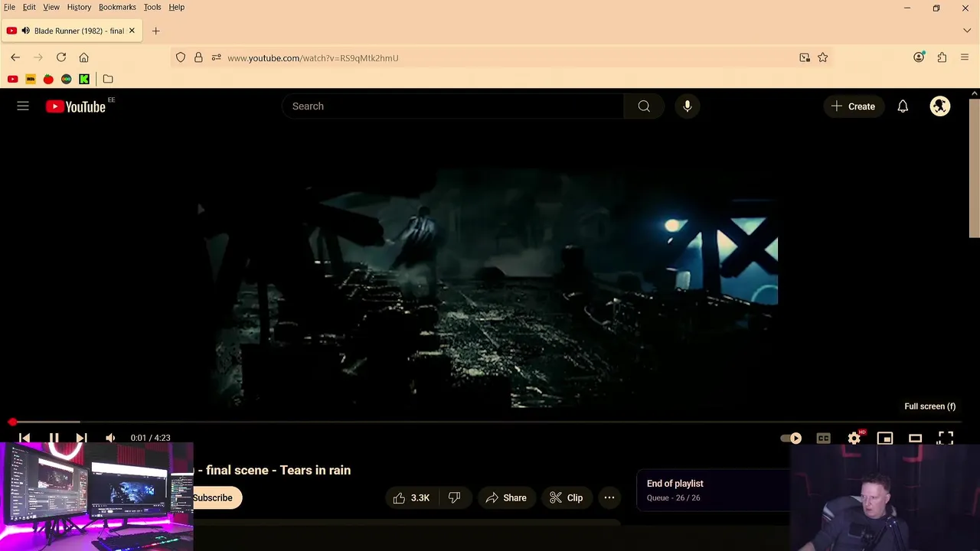Open the IMDb bookmark in bookmarks toolbar
Image resolution: width=980 pixels, height=551 pixels.
click(x=31, y=79)
